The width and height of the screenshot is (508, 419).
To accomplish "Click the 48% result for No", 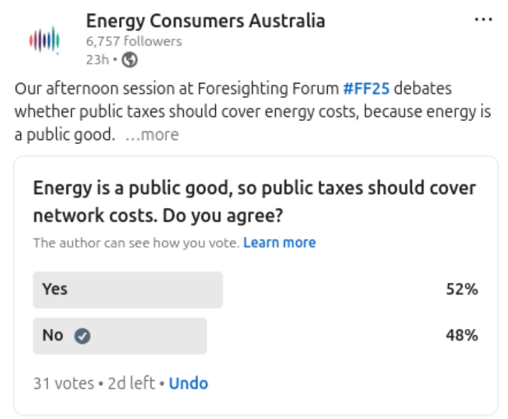I will (x=462, y=335).
